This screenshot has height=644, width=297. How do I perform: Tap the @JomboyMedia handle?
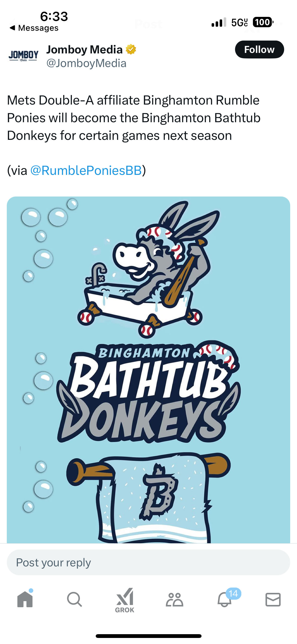[x=86, y=63]
